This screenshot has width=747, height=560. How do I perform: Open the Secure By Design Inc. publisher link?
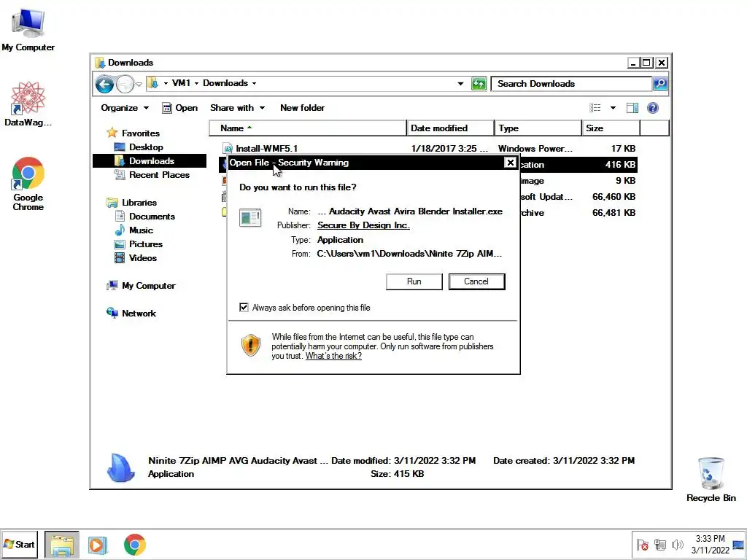tap(363, 225)
